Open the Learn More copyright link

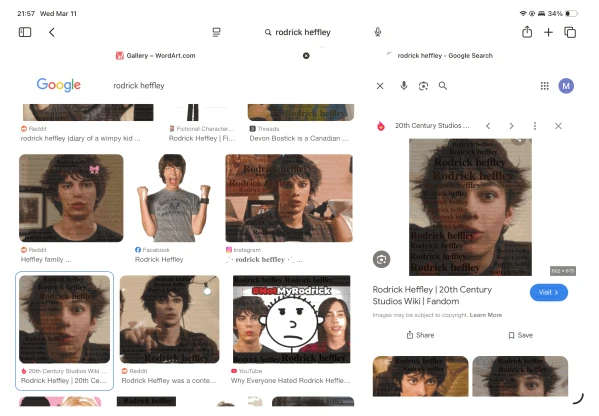[486, 315]
